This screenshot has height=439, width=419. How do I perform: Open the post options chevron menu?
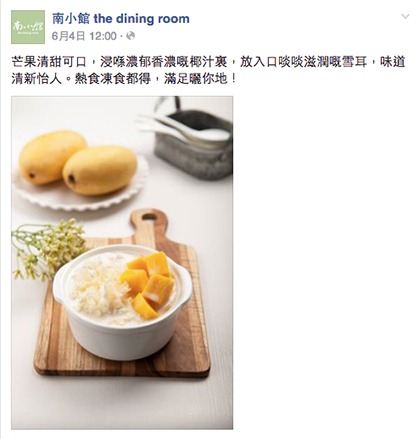[x=405, y=16]
